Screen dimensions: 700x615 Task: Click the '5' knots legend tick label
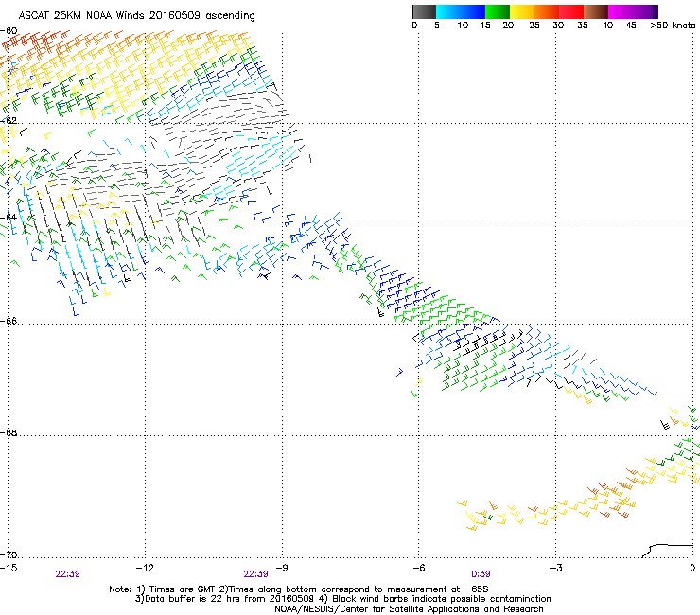point(437,26)
